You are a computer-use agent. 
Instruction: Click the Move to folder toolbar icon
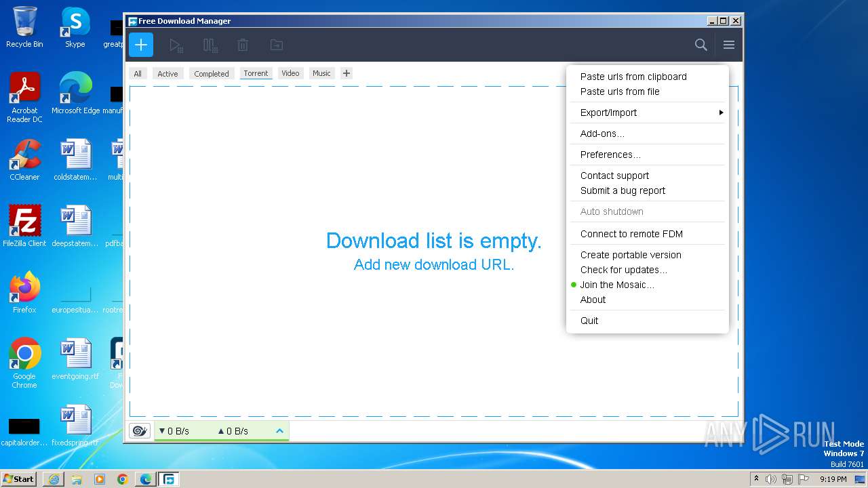[x=276, y=45]
